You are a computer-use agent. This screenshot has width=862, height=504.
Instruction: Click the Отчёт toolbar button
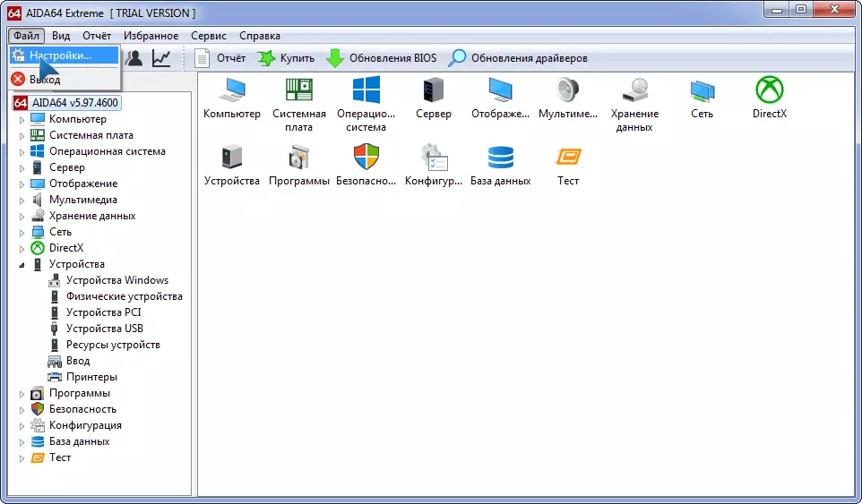(x=220, y=57)
